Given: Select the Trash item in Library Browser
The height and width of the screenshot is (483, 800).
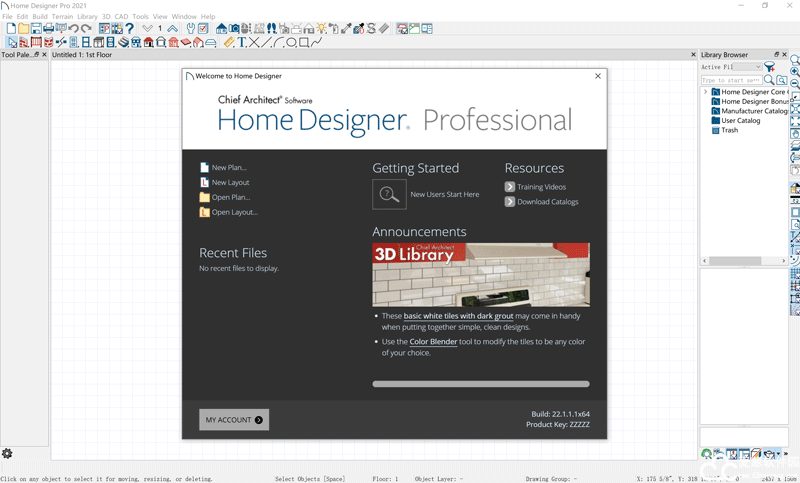Looking at the screenshot, I should pos(729,130).
